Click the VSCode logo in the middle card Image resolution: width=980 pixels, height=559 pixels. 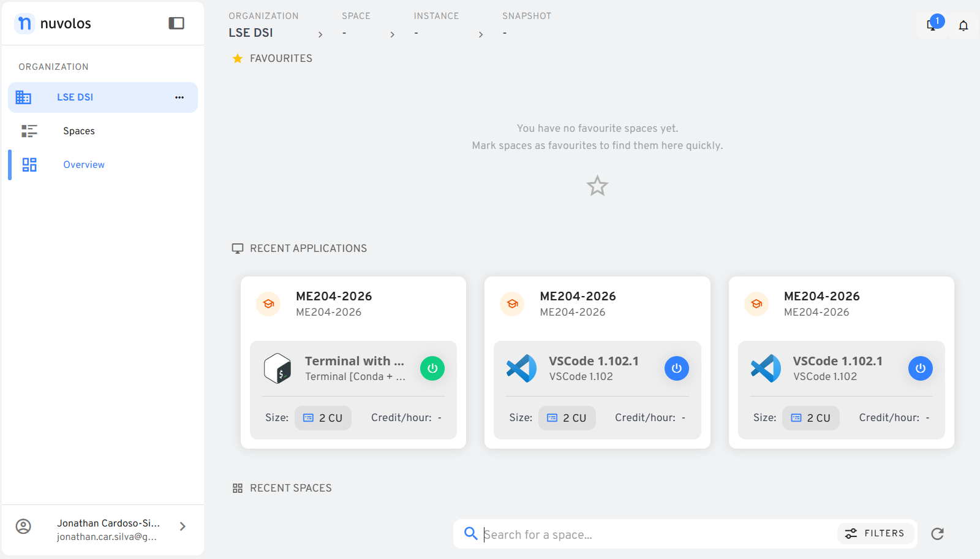pyautogui.click(x=521, y=368)
